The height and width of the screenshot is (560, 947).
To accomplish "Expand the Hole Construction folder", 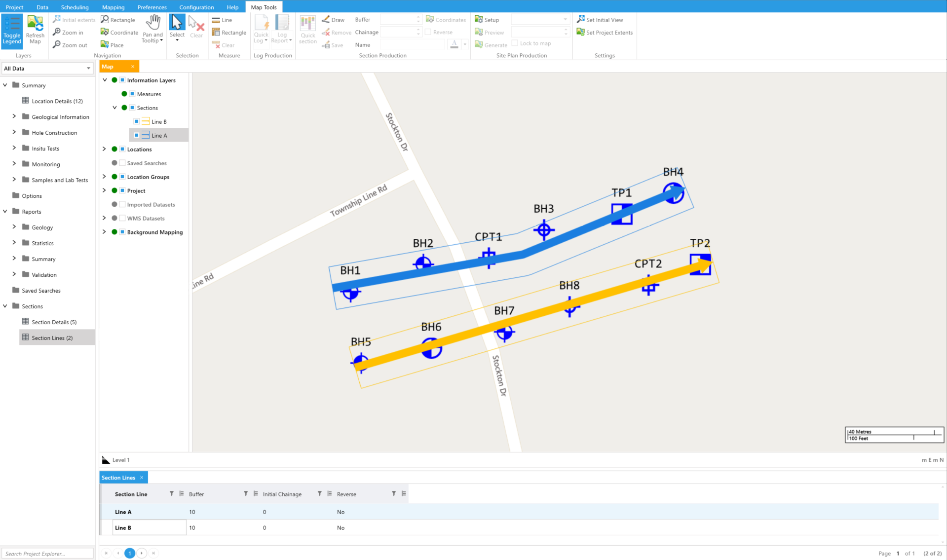I will click(14, 132).
